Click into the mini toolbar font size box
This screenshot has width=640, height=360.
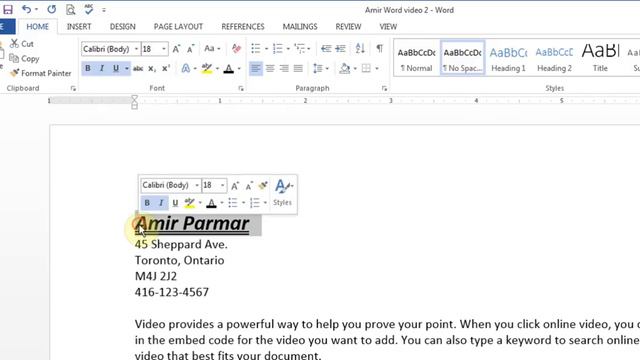pos(211,185)
